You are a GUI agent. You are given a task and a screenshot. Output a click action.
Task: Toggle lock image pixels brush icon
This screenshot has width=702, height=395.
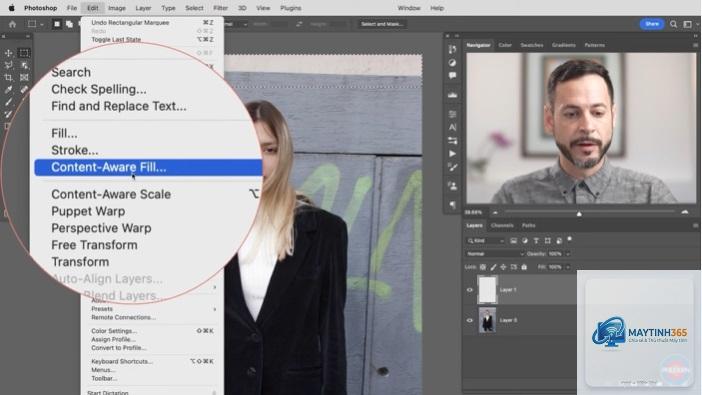pyautogui.click(x=493, y=267)
